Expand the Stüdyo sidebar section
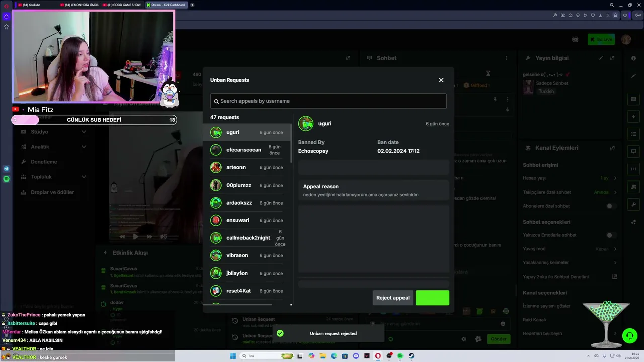 (x=53, y=132)
